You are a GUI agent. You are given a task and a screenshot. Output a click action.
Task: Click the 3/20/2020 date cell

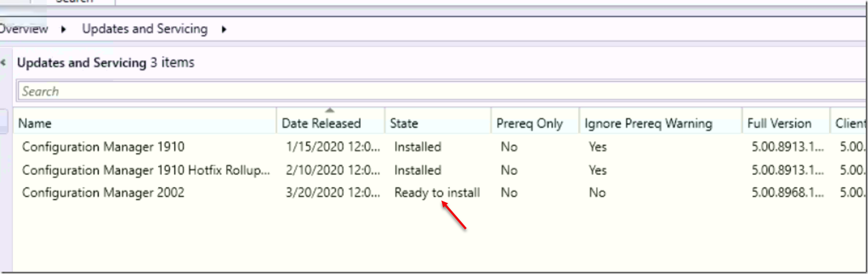333,192
